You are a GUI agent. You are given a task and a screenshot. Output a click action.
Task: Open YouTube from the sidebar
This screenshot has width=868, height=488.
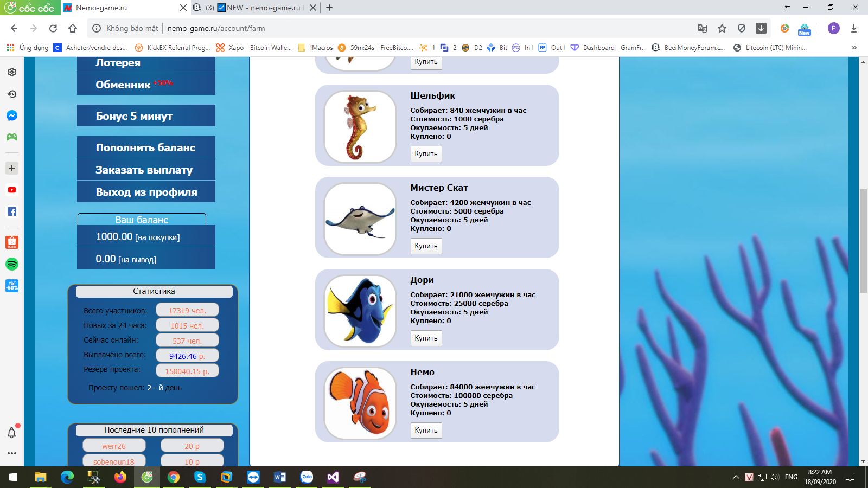coord(12,190)
